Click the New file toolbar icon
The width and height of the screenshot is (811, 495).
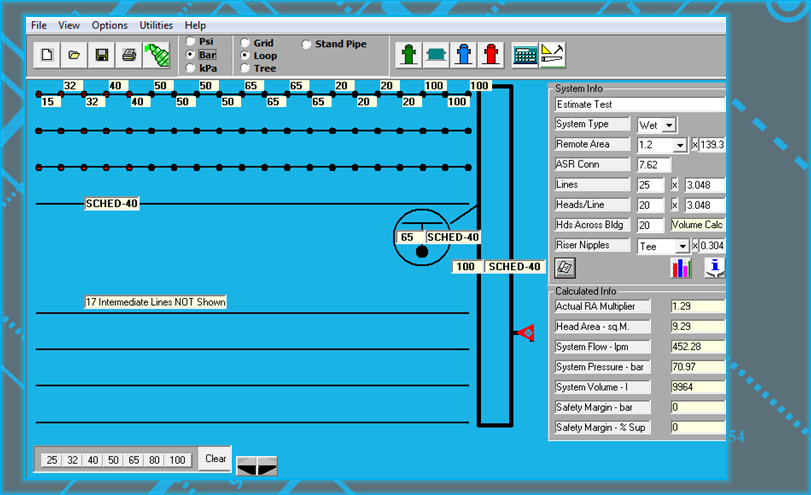coord(47,55)
